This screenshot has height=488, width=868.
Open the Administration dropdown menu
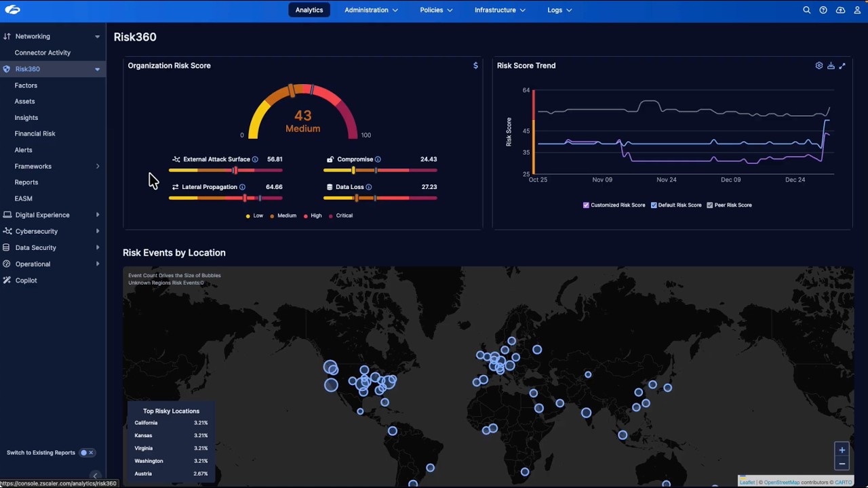pyautogui.click(x=371, y=10)
